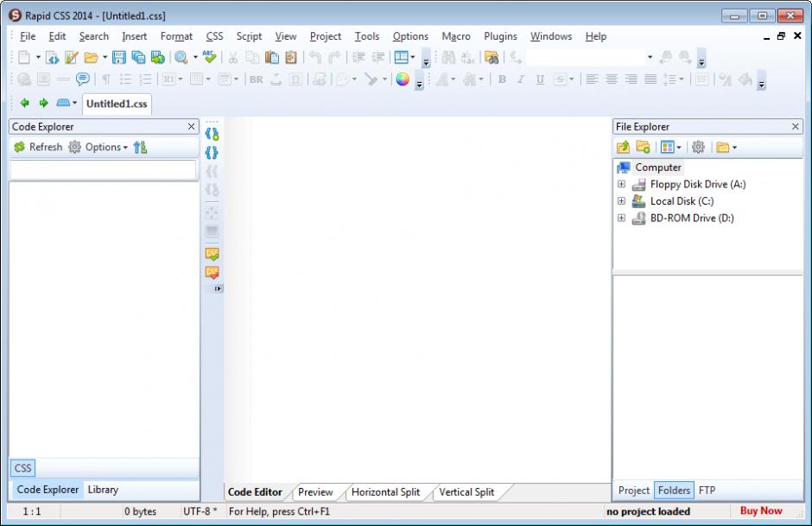Click the Find in Files folder-binoculars icon
Screen dimensions: 812x526
492,57
